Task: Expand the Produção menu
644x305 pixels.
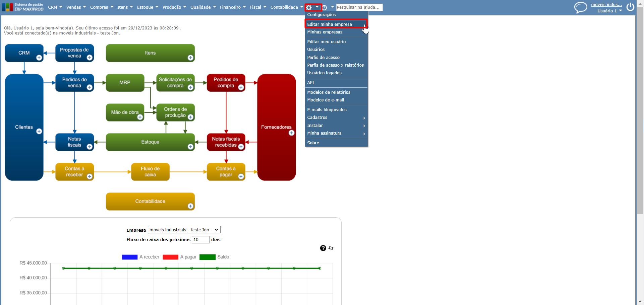Action: click(x=174, y=7)
